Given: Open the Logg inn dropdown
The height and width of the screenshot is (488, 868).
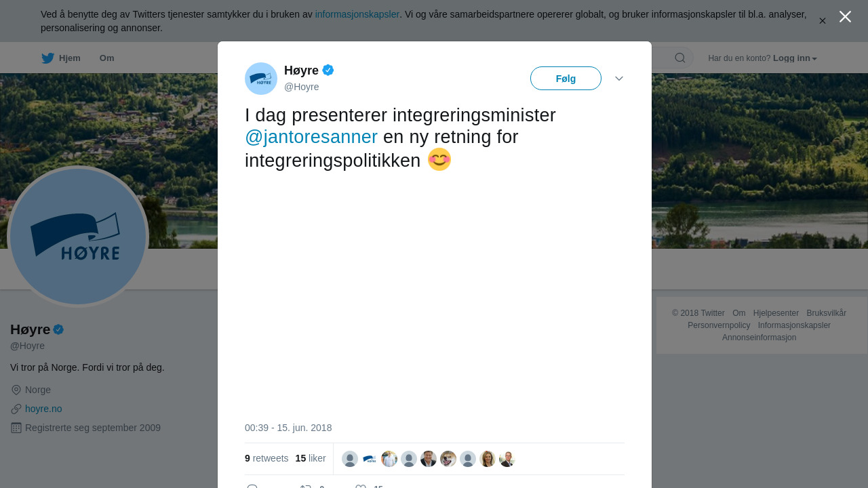Looking at the screenshot, I should (795, 58).
